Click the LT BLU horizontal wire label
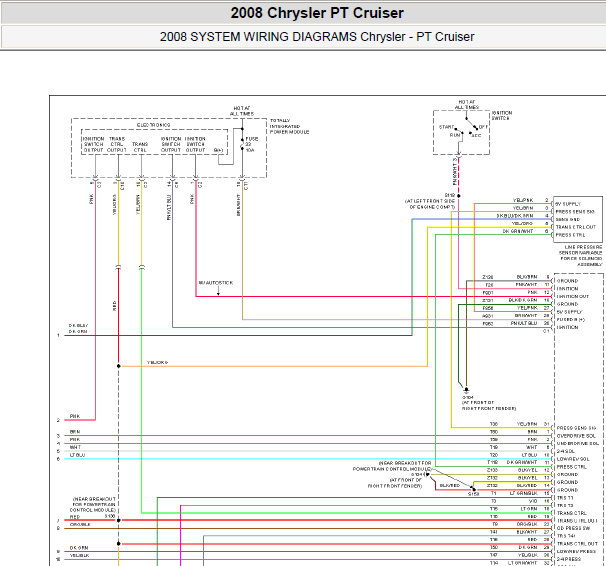Image resolution: width=606 pixels, height=566 pixels. [77, 455]
